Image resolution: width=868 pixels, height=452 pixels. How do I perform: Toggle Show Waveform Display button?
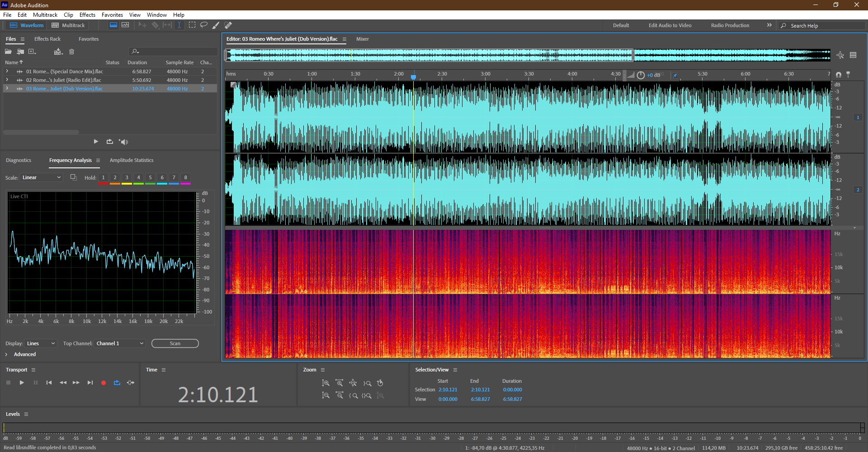point(113,25)
